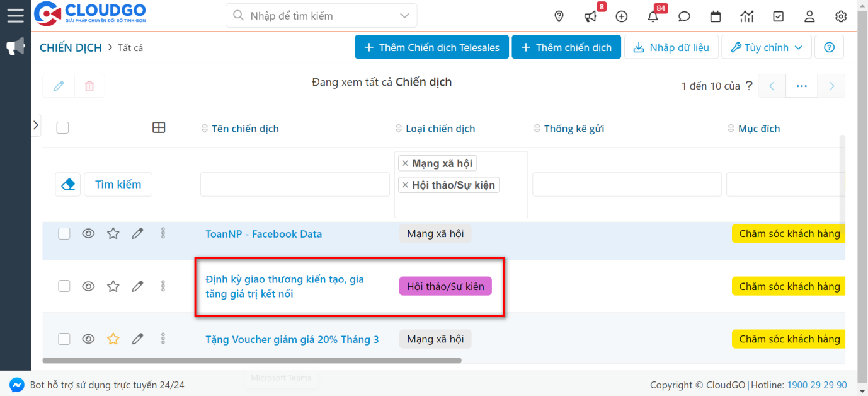Check the row checkbox for ToanNP - Facebook Data
The height and width of the screenshot is (396, 868).
[64, 233]
